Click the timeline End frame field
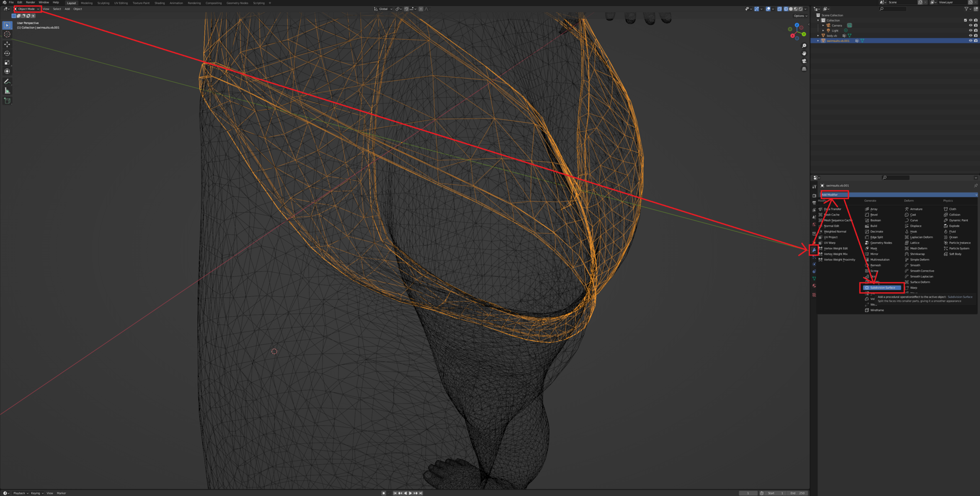 point(798,493)
